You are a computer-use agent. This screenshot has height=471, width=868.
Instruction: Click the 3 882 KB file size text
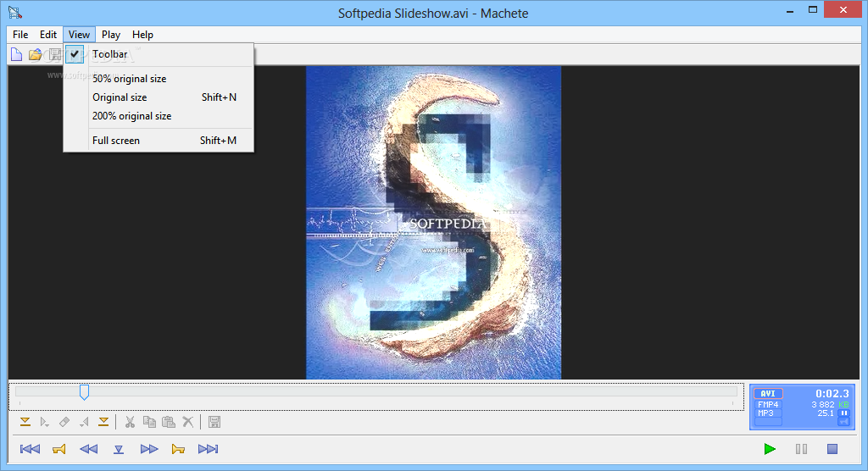(830, 405)
